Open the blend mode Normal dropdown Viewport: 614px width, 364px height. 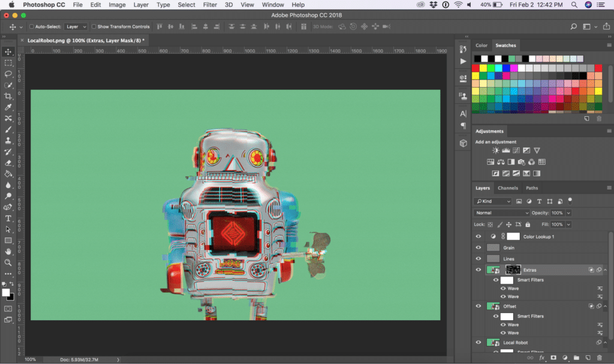pos(502,213)
